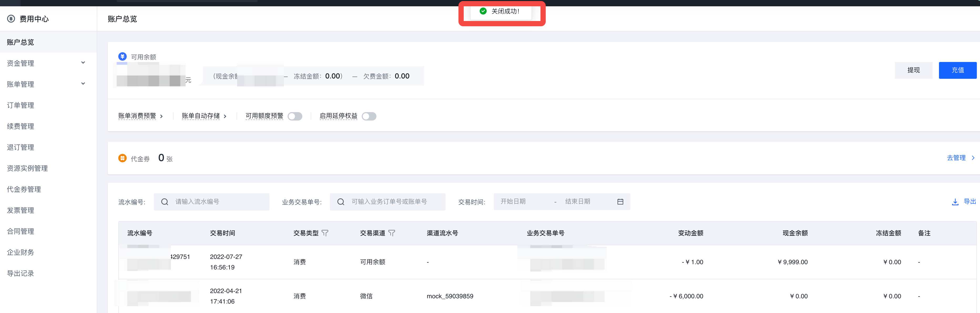
Task: Open 企业财务 in the sidebar
Action: point(48,252)
